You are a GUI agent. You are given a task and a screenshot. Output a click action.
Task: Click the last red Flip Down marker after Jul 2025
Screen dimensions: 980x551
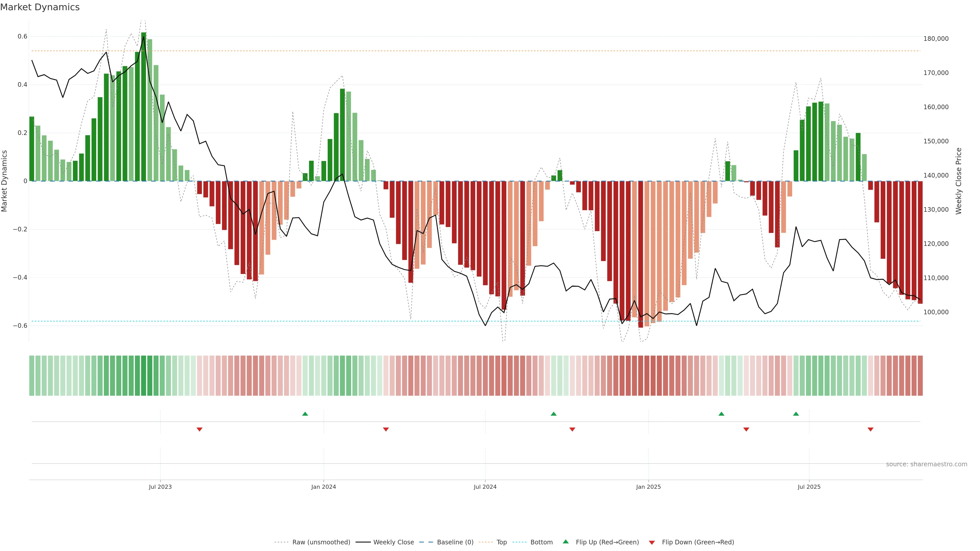871,429
